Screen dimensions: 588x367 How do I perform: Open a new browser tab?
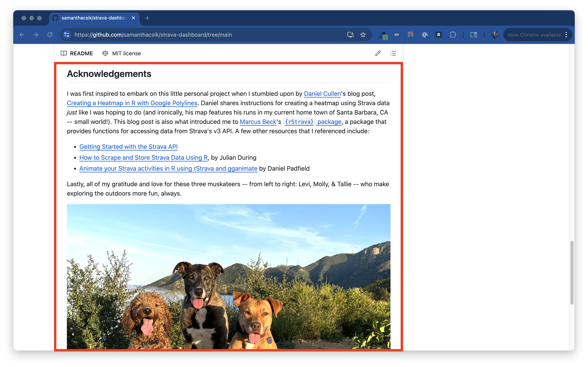coord(147,18)
